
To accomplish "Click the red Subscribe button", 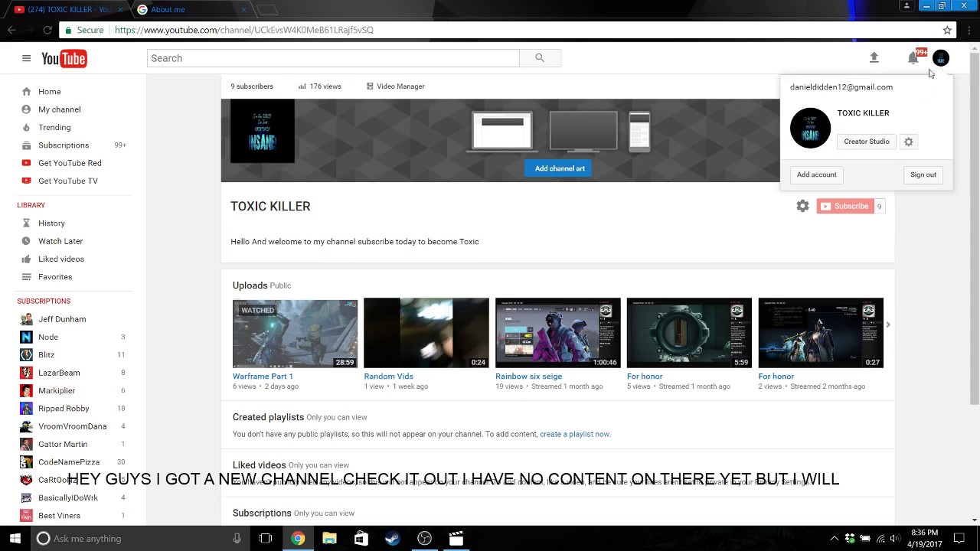I will (x=844, y=206).
